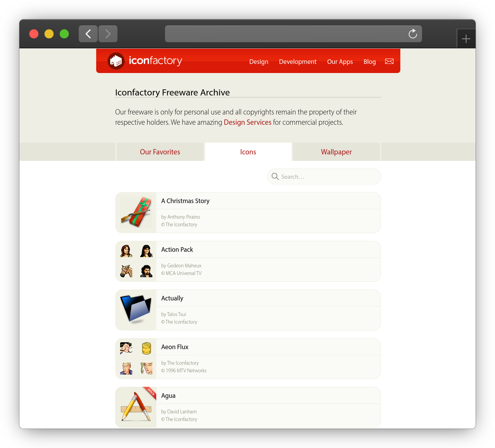Open the Action Pack character icons thumbnail
This screenshot has height=448, width=495.
(x=136, y=261)
